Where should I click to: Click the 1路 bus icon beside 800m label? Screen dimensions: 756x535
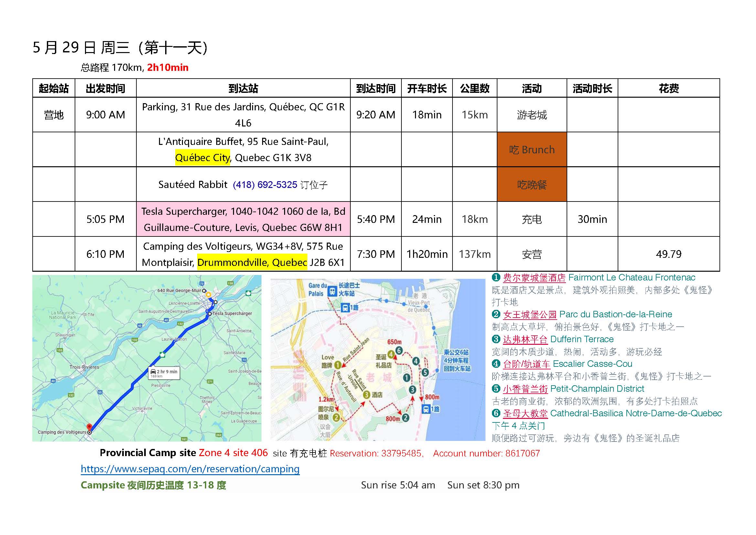pos(426,409)
